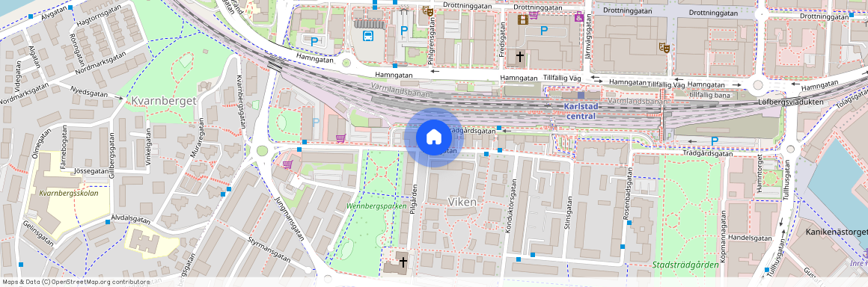
Task: Select the blue stop marker on Älvdalsgatan
Action: [x=108, y=222]
